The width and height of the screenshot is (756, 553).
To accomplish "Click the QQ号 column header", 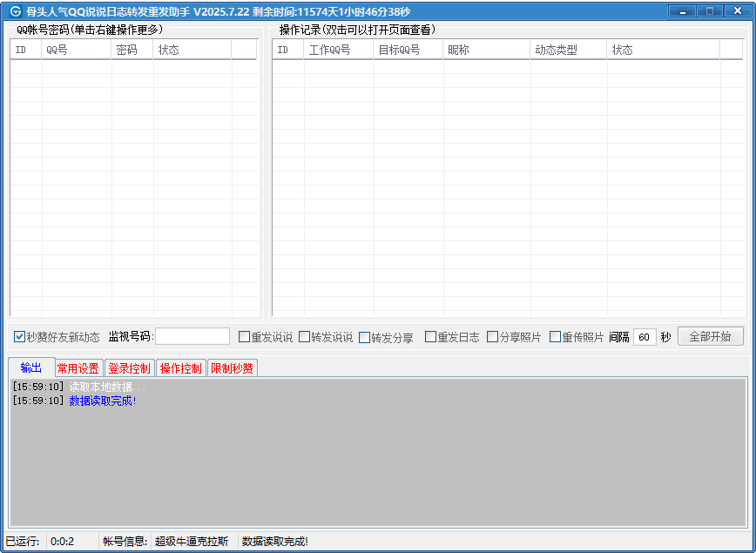I will (x=77, y=51).
